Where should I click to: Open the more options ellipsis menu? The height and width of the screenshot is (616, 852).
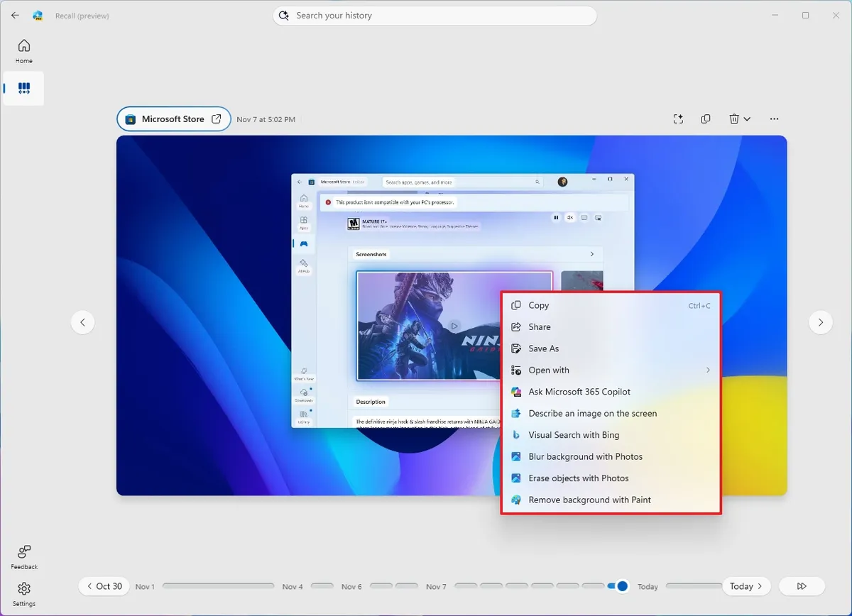click(x=774, y=119)
